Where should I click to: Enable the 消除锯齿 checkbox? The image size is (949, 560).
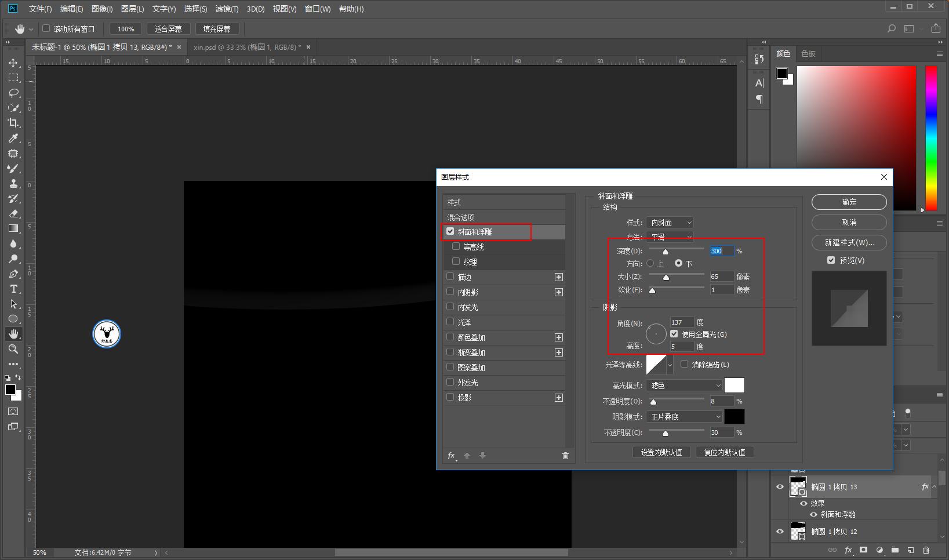(685, 364)
